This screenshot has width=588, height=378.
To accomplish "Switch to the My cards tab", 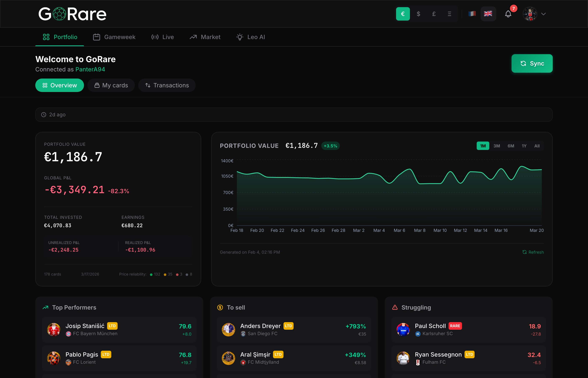I will 111,85.
